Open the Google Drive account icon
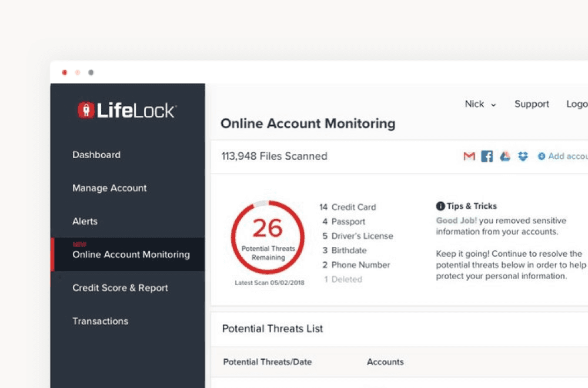The height and width of the screenshot is (388, 588). click(505, 156)
